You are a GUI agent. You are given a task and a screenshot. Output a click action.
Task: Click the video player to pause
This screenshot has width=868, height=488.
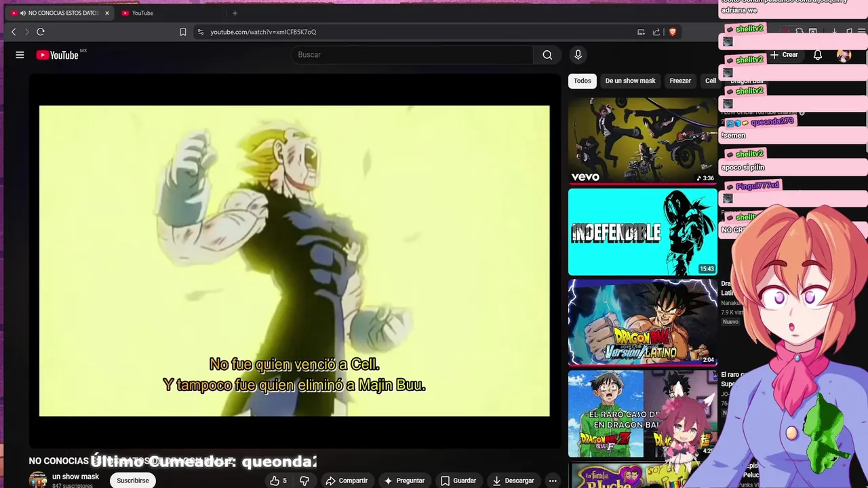(294, 261)
